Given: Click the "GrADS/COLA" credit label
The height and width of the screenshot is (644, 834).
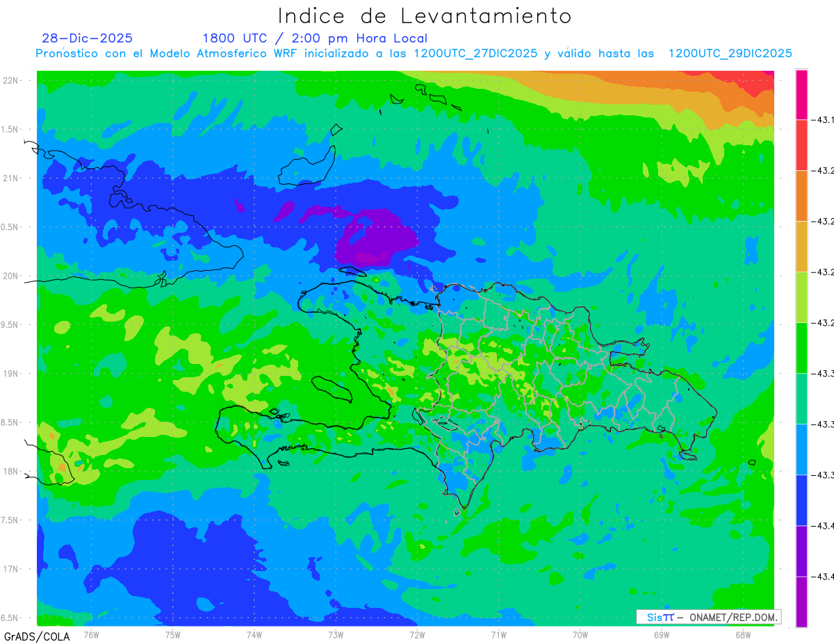Looking at the screenshot, I should (36, 636).
